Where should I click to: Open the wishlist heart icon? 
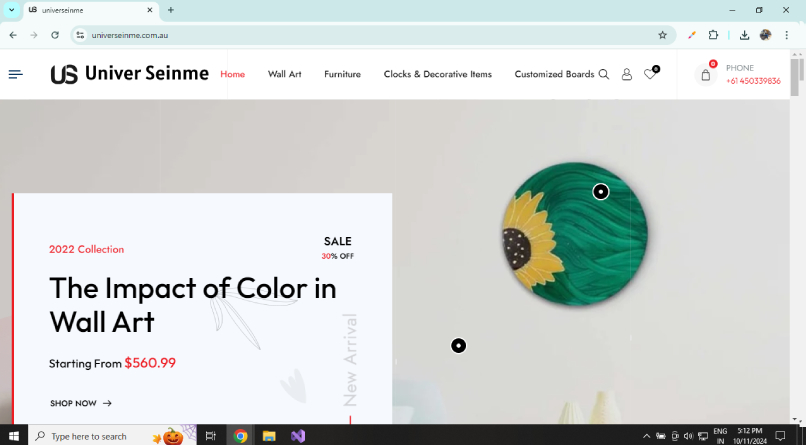coord(651,73)
